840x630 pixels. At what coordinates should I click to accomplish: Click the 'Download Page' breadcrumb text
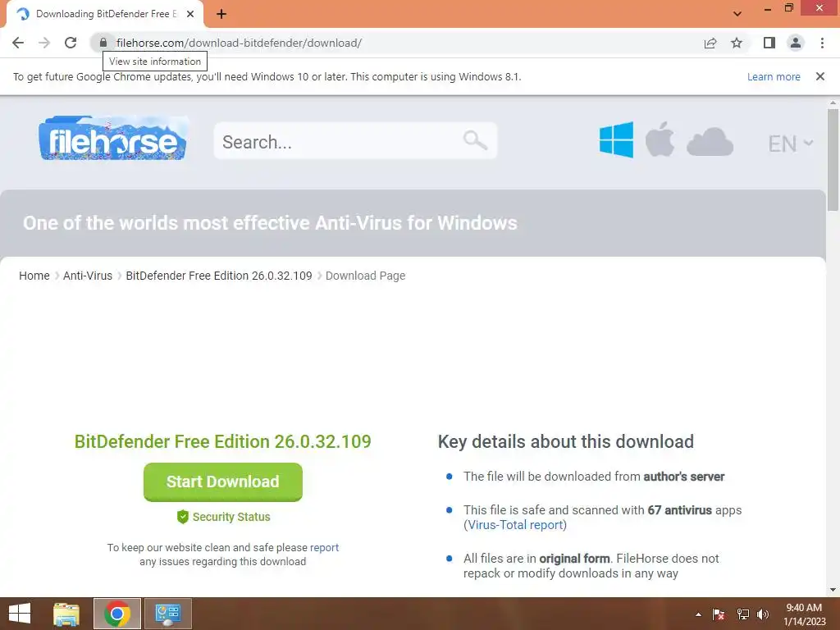pyautogui.click(x=365, y=276)
